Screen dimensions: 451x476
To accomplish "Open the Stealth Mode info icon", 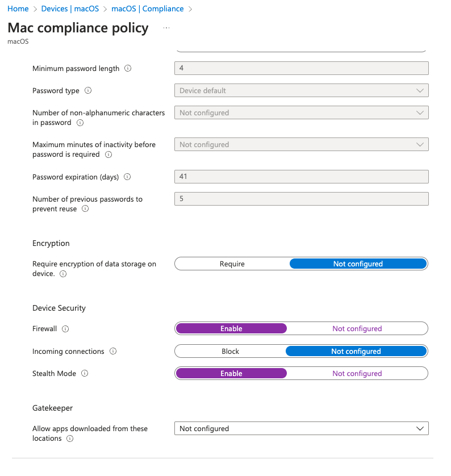I will pos(85,373).
